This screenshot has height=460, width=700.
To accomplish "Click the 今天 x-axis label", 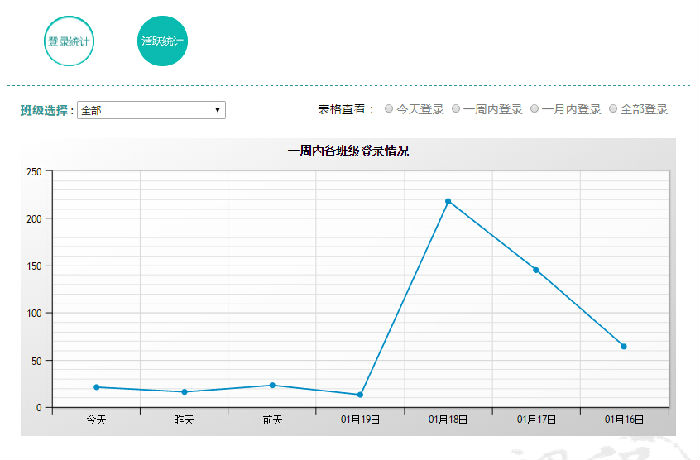I will (x=96, y=419).
